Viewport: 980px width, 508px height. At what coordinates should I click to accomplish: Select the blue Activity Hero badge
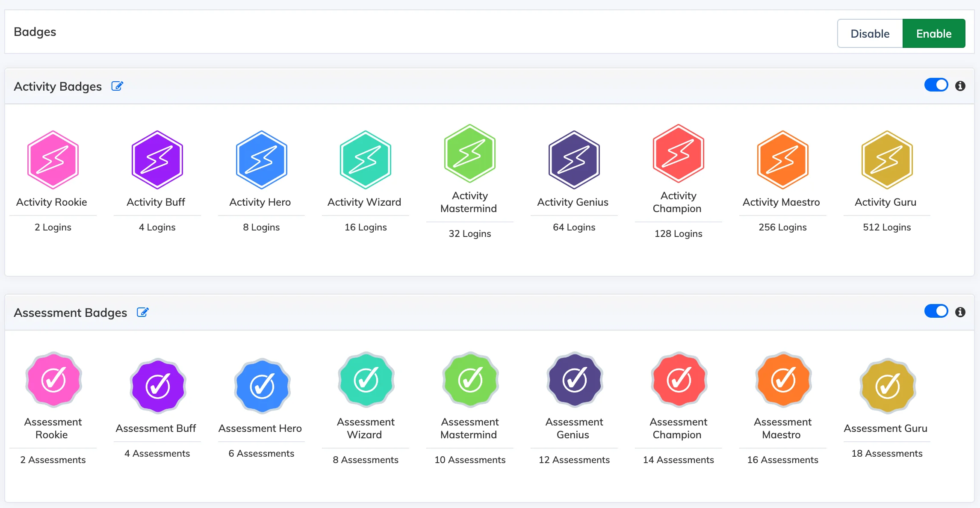coord(262,160)
